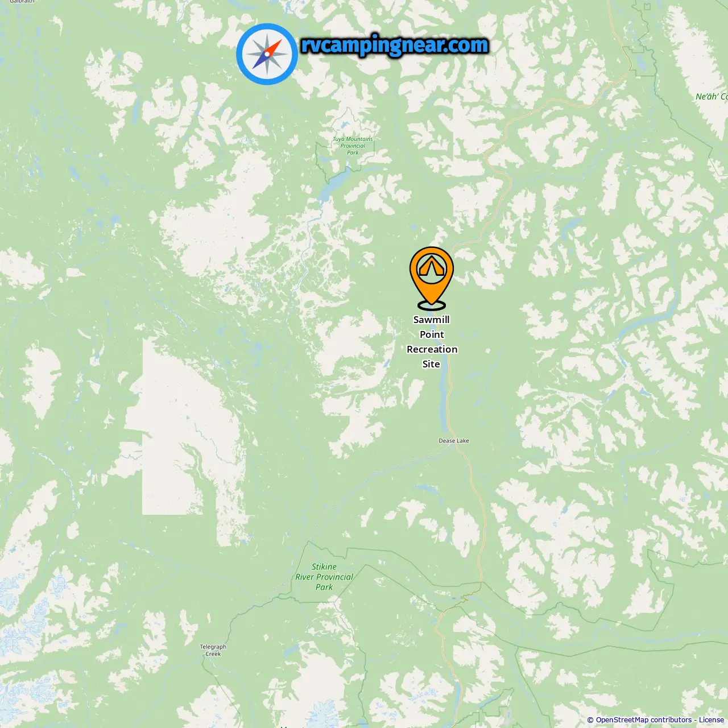Viewport: 728px width, 728px height.
Task: Select the Sawmill Point Recreation Site label
Action: click(x=432, y=342)
